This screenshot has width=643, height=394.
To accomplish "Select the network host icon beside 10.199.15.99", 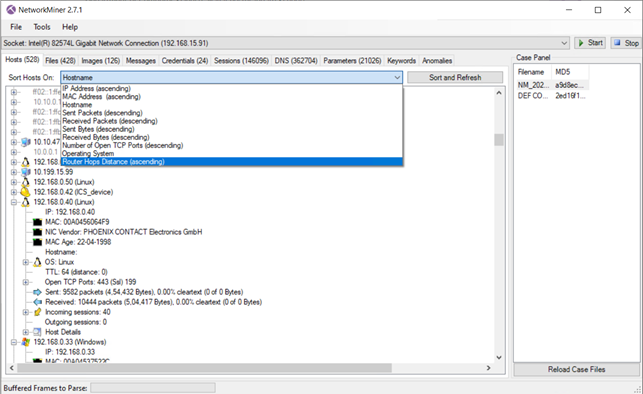I will (x=26, y=172).
